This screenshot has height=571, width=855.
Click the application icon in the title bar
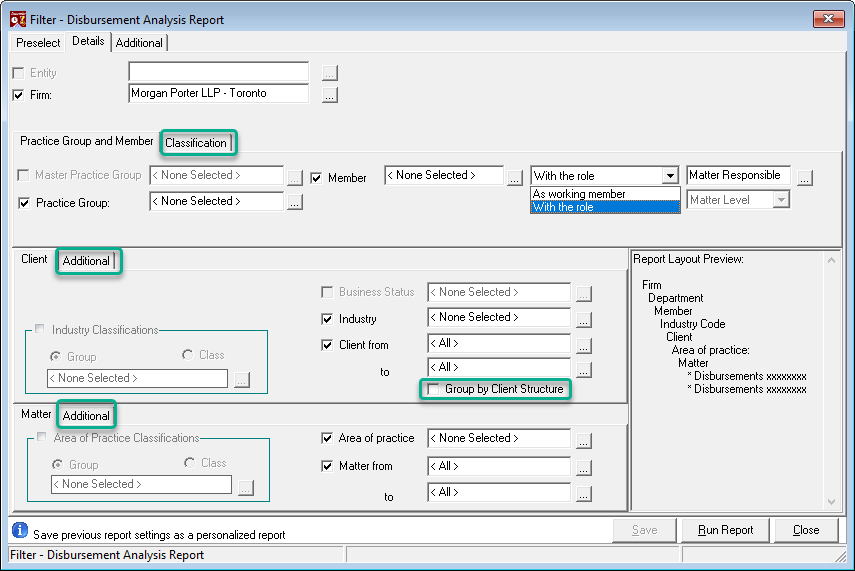pyautogui.click(x=17, y=19)
